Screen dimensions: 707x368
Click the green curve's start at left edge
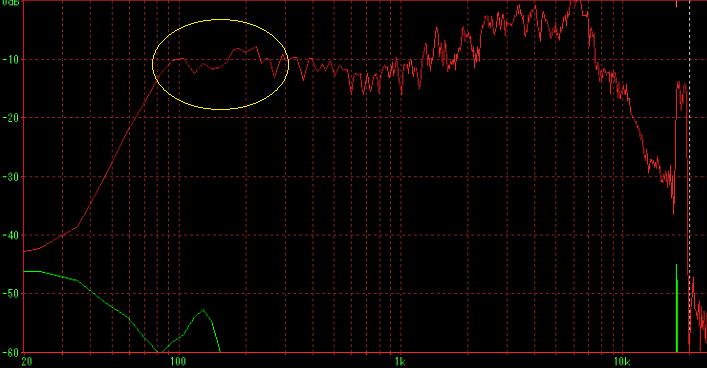(24, 271)
